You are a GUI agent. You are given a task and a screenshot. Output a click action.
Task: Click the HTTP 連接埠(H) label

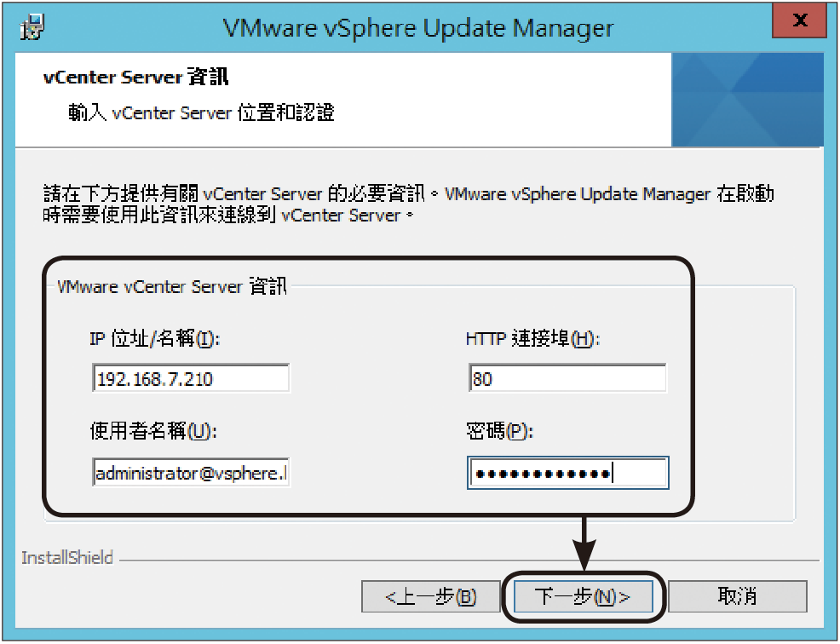[x=533, y=338]
